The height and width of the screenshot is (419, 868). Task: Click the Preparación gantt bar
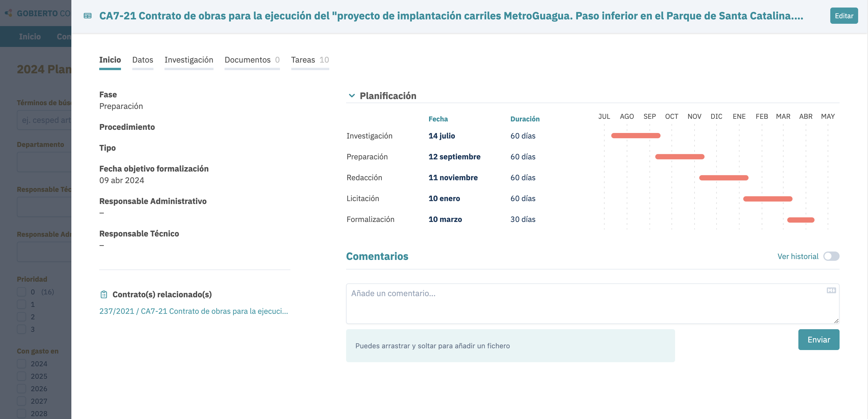click(x=680, y=156)
